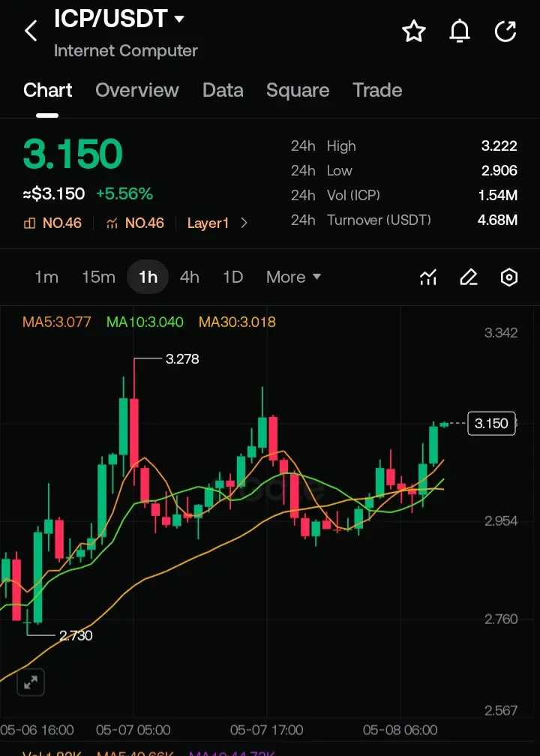Tap the 24h High value 3.222

click(499, 146)
